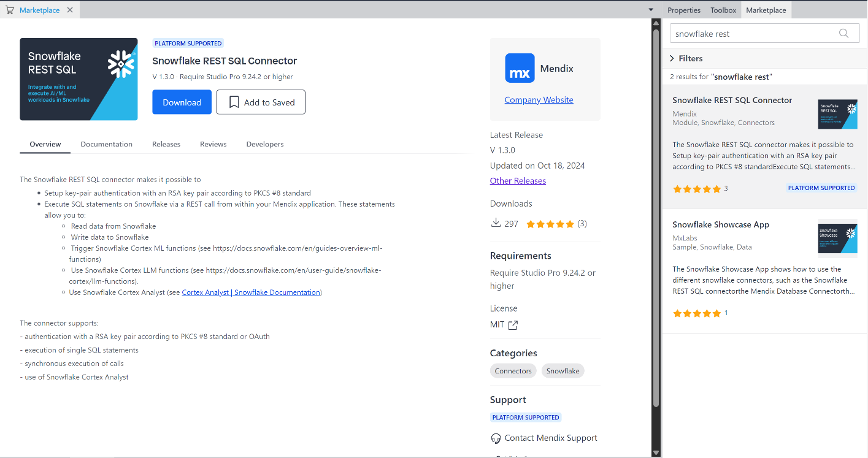Open the document tabs dropdown arrow
868x458 pixels.
point(651,10)
